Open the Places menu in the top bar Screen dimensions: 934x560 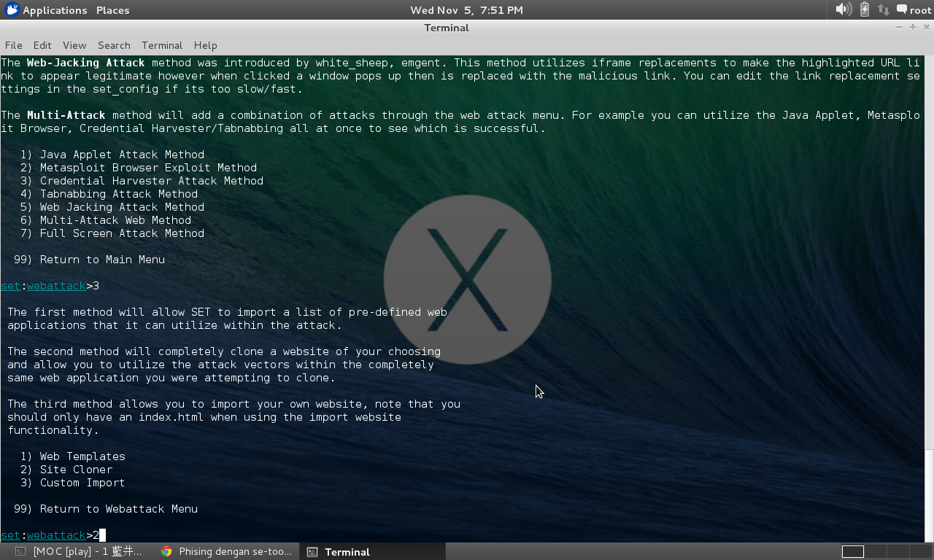[112, 9]
